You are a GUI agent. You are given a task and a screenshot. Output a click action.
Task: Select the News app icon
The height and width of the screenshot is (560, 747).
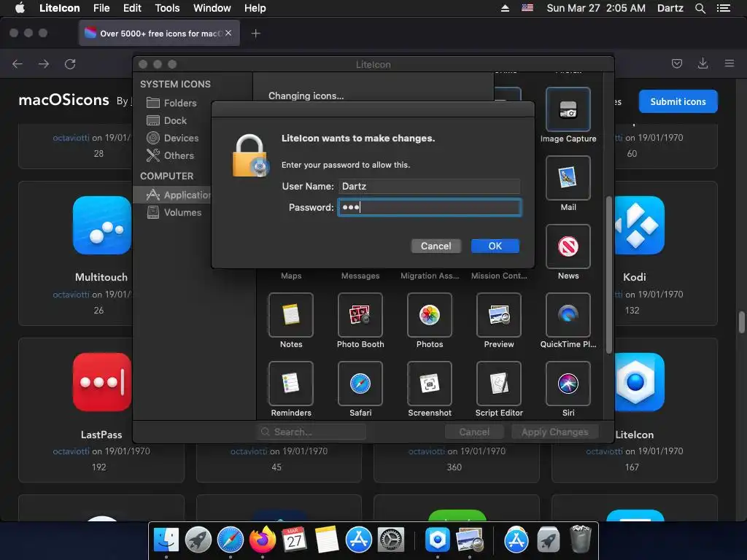pos(568,246)
